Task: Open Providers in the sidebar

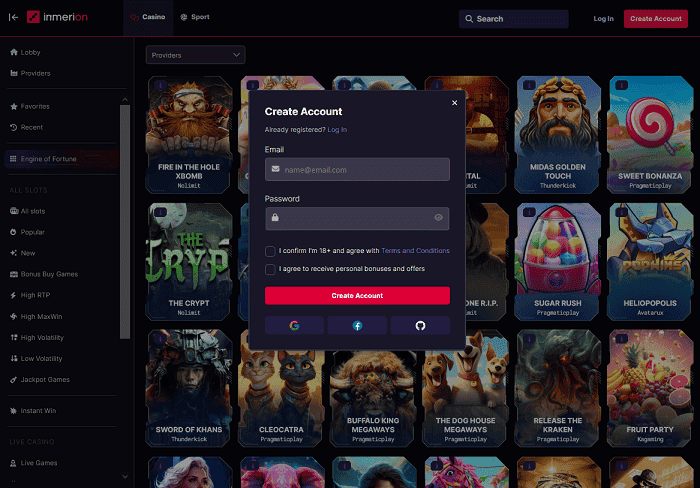Action: tap(30, 73)
